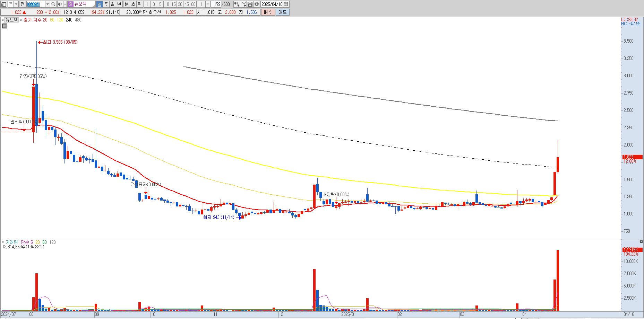
Task: Choose the 15 interval preset
Action: point(173,4)
